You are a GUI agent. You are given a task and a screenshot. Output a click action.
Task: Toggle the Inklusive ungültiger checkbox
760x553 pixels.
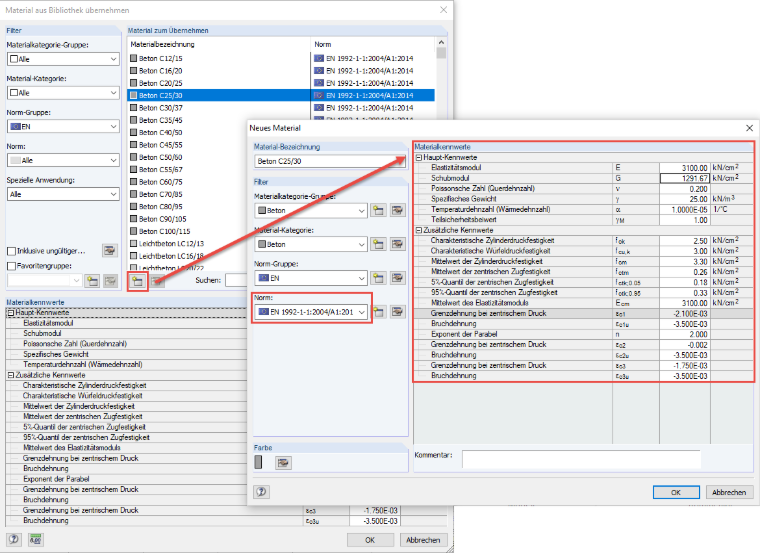[x=12, y=251]
